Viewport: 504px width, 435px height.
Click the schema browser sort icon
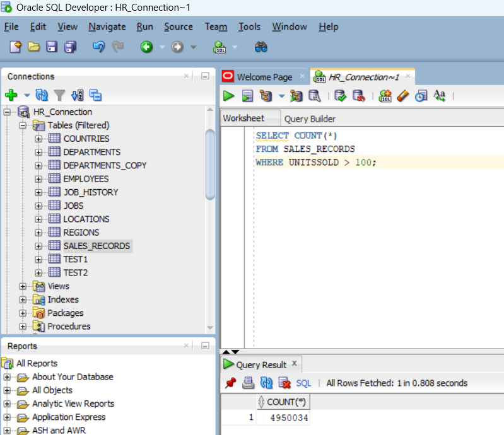pos(78,95)
